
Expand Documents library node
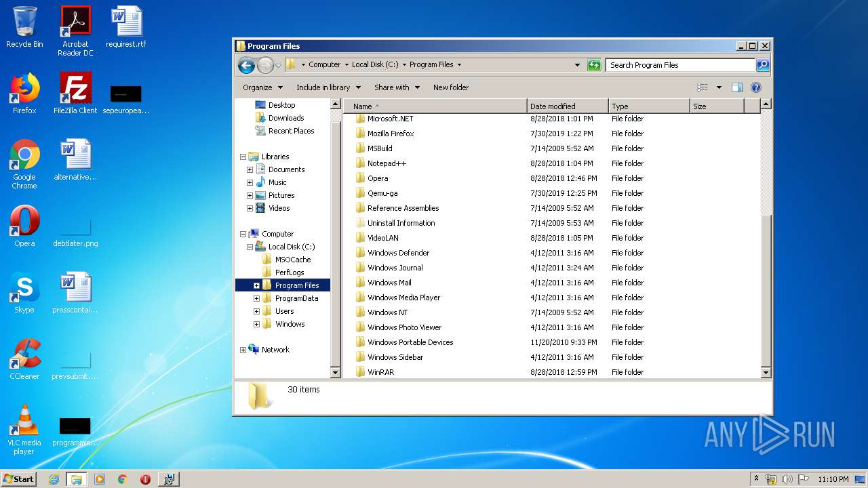coord(250,169)
